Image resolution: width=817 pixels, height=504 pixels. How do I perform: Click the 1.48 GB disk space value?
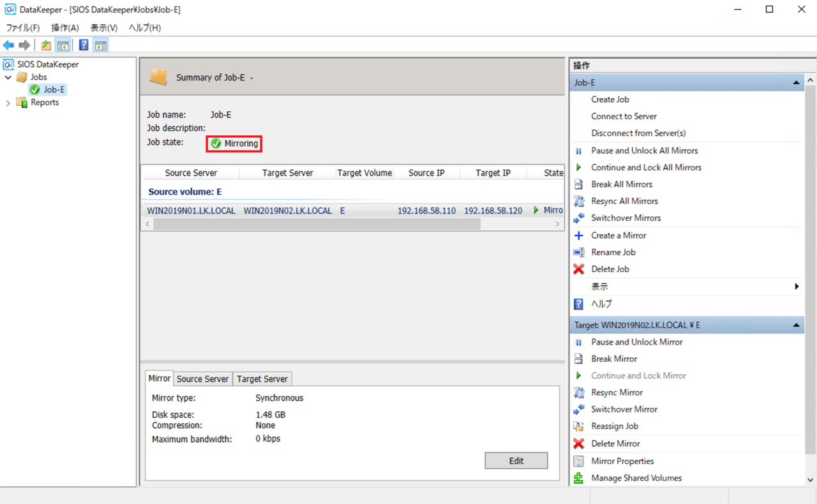tap(271, 415)
